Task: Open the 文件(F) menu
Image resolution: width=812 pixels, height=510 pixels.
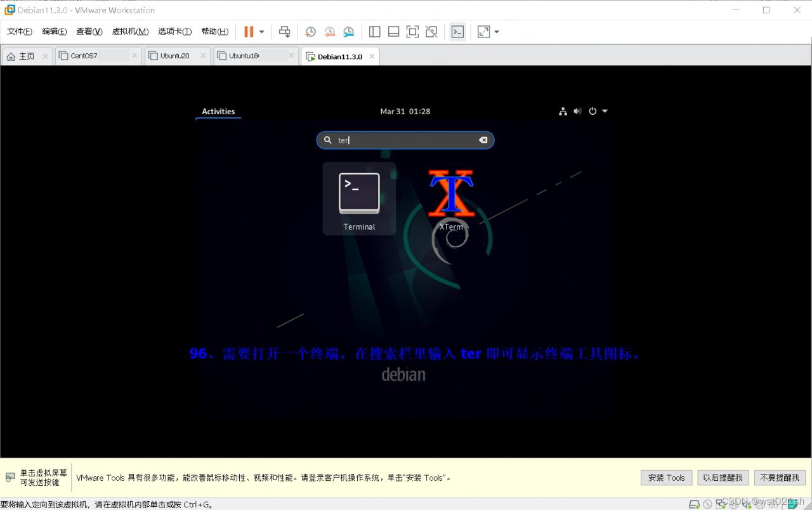Action: point(20,32)
